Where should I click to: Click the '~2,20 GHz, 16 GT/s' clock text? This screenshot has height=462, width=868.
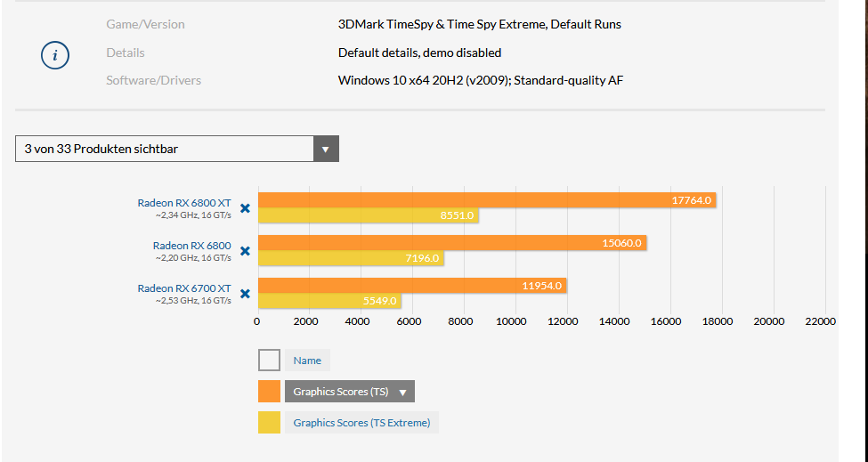(193, 258)
